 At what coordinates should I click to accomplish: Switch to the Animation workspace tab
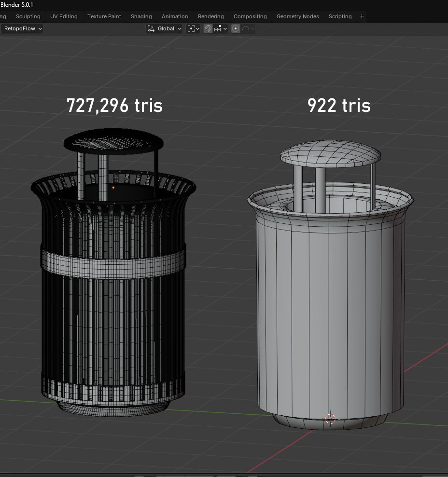175,16
